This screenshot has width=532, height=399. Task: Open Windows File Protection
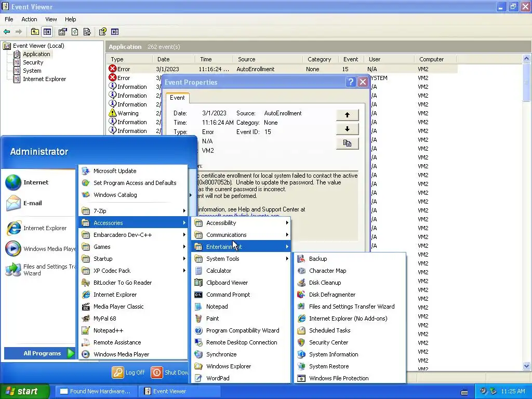pyautogui.click(x=350, y=378)
